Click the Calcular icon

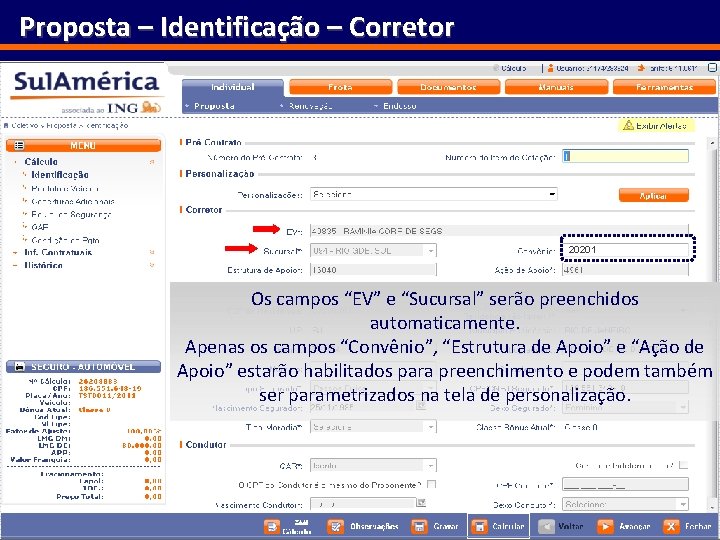point(480,526)
